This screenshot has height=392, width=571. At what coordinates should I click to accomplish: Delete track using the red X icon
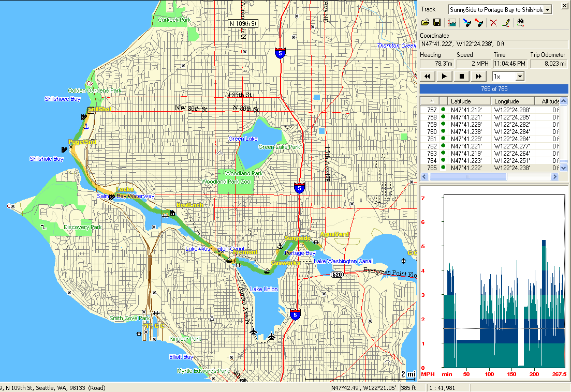(x=494, y=23)
